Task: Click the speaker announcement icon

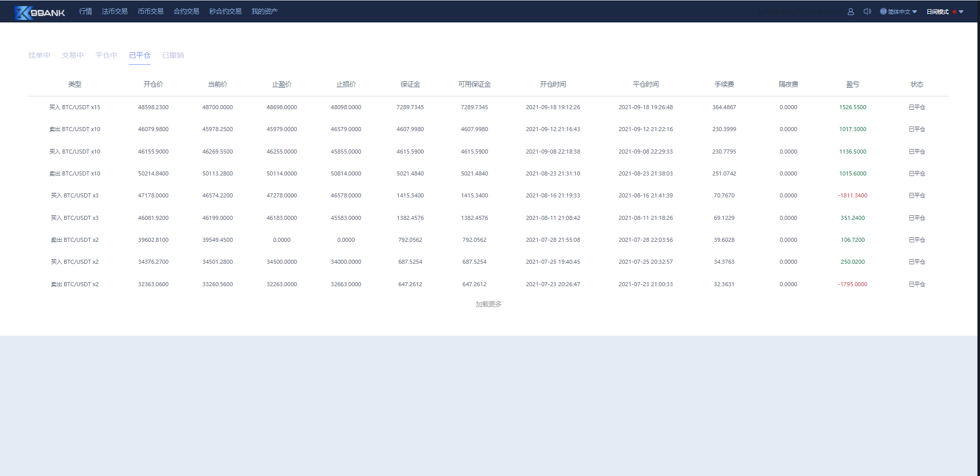Action: 867,12
